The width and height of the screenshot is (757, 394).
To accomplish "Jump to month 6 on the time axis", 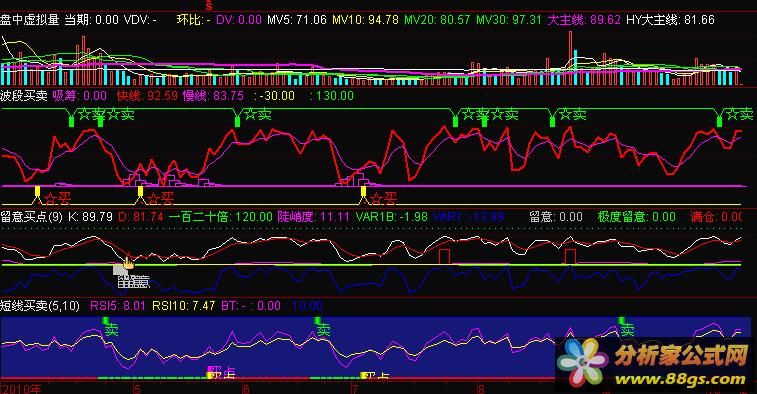I will tap(246, 389).
